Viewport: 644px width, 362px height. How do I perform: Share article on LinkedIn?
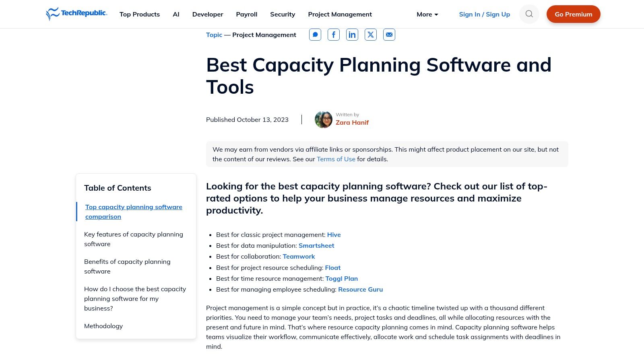pyautogui.click(x=352, y=35)
